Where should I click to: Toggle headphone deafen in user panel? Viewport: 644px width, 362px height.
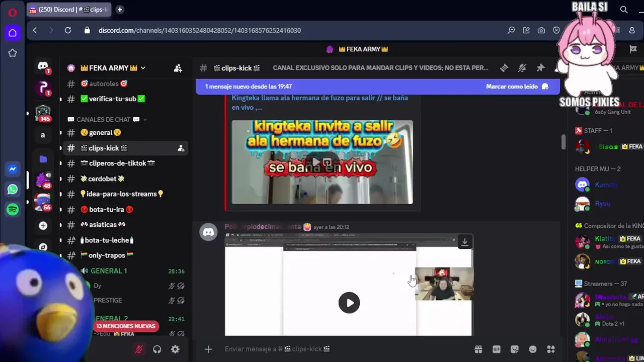tap(157, 349)
